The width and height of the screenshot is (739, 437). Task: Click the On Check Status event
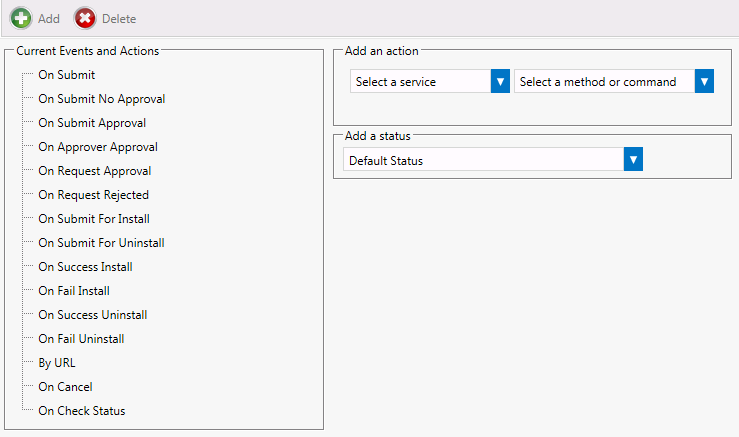coord(81,411)
